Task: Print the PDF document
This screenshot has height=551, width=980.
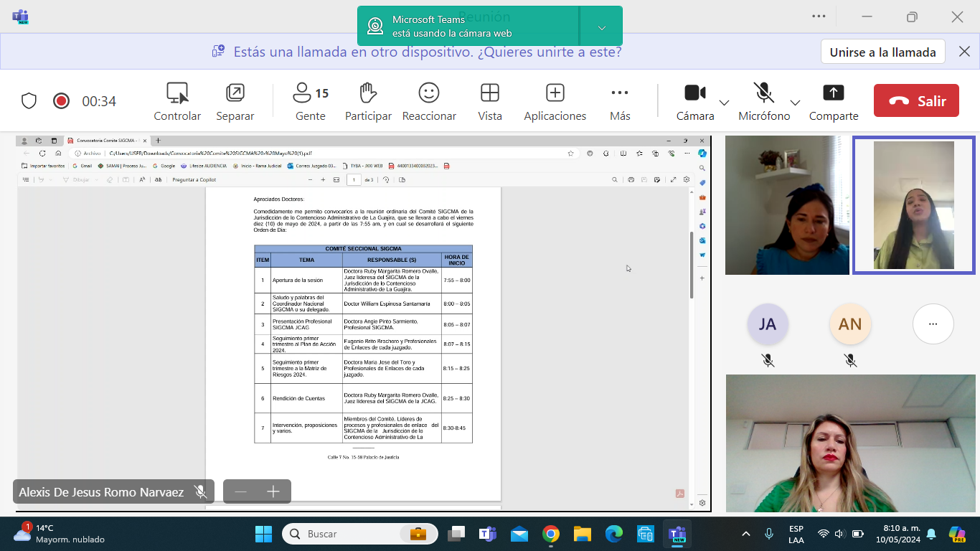Action: (631, 179)
